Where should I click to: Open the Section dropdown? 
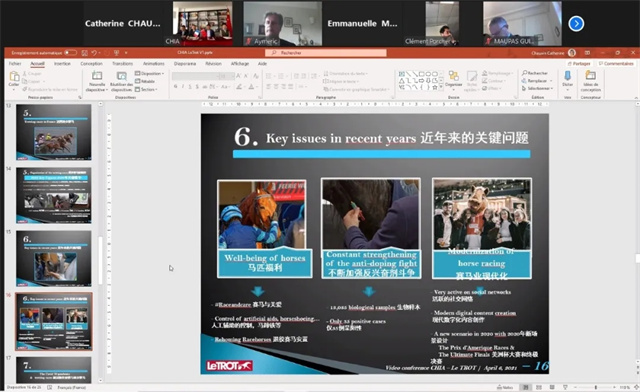pyautogui.click(x=146, y=89)
